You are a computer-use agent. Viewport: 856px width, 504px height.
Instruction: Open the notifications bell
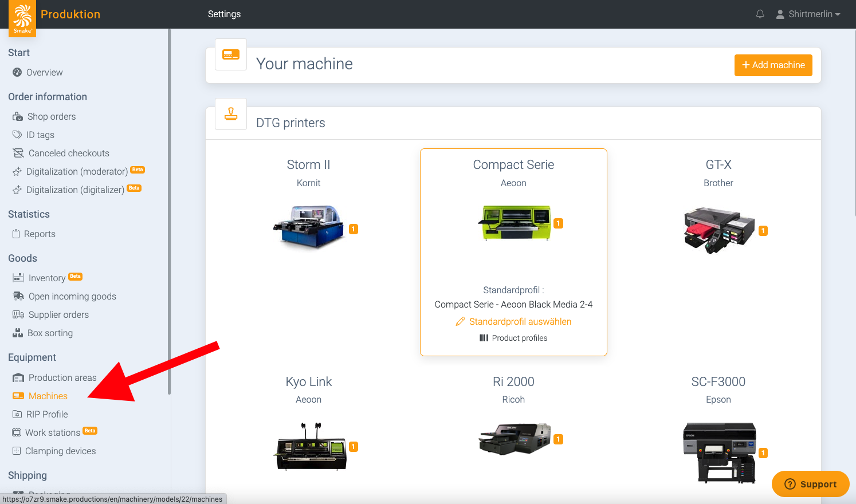(x=760, y=14)
